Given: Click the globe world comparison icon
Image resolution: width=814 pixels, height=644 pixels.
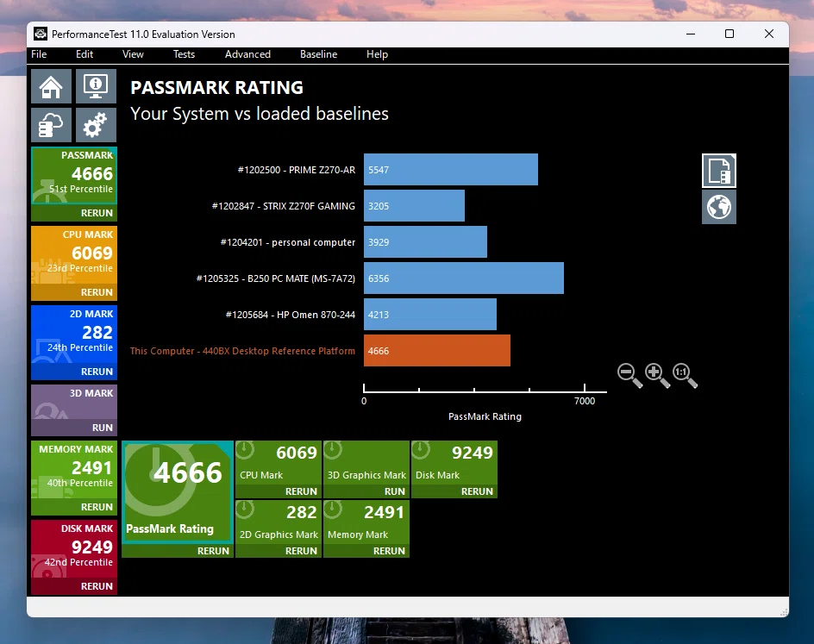Looking at the screenshot, I should [x=719, y=207].
